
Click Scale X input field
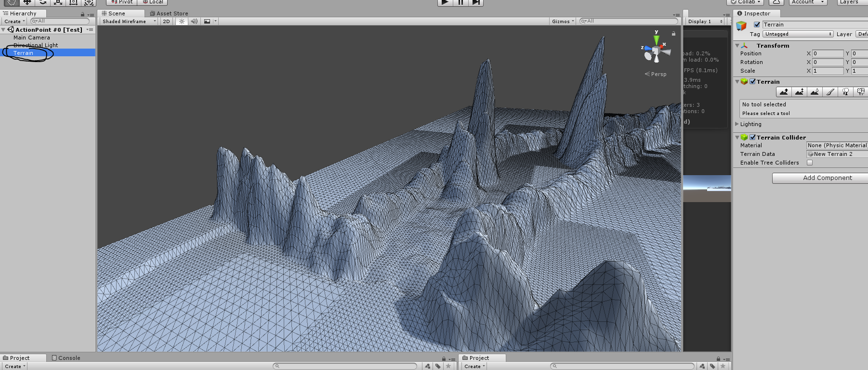click(x=828, y=71)
